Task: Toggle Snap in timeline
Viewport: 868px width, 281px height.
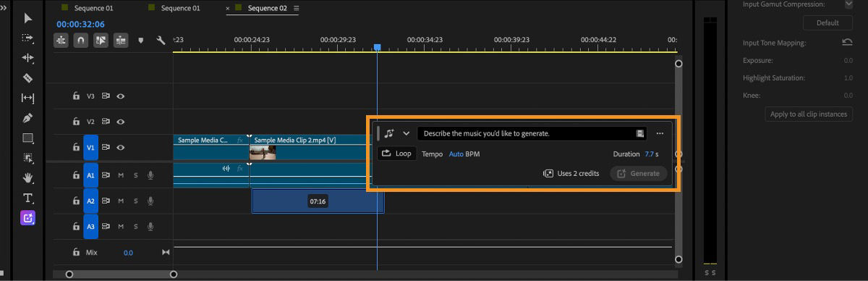Action: pos(81,41)
